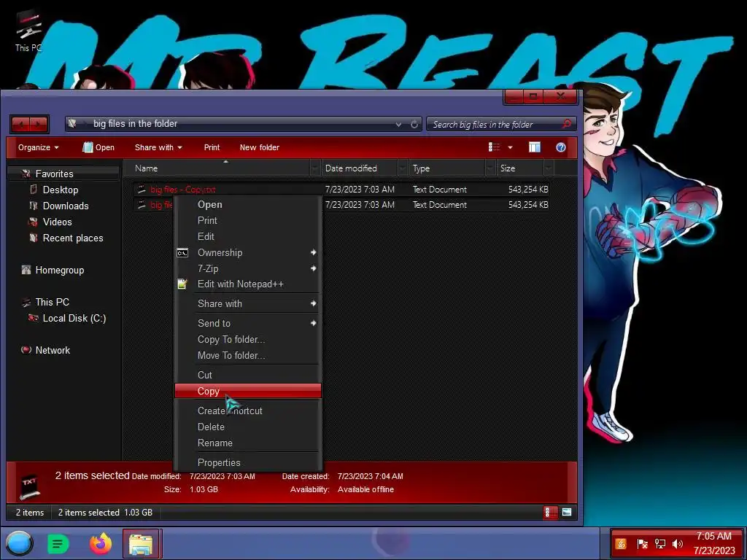Click the Print toolbar button

point(212,147)
